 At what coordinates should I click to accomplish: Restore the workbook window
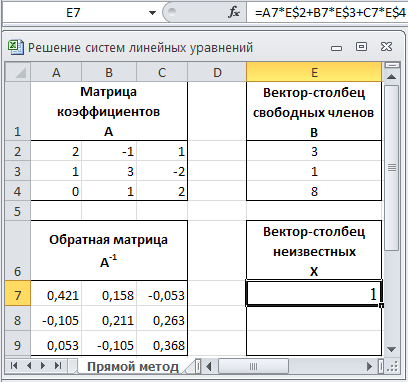point(361,47)
